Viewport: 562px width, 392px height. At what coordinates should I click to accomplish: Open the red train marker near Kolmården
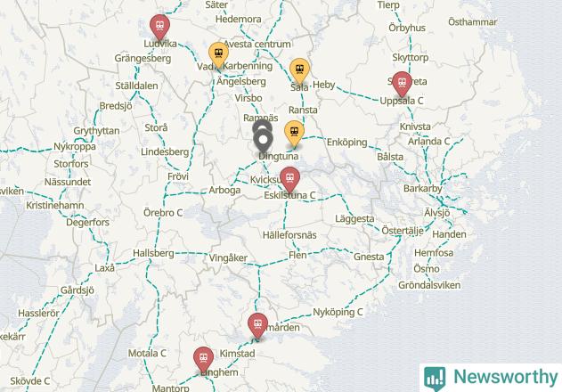257,324
